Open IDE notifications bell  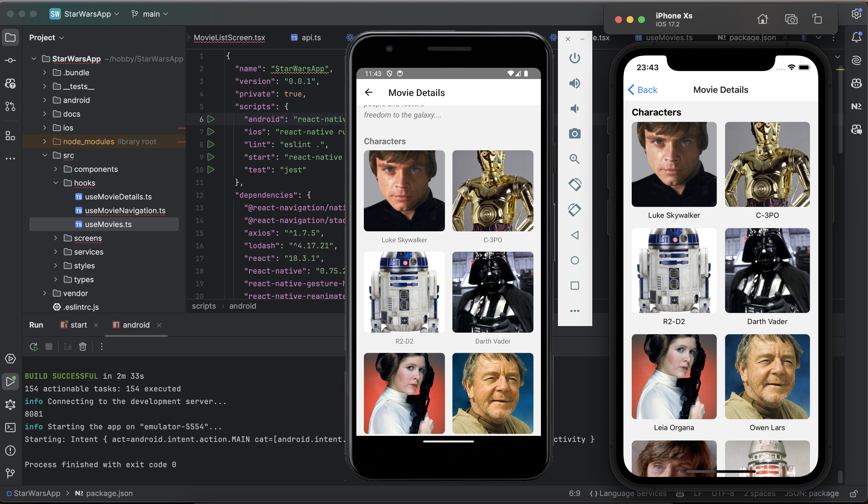tap(856, 37)
